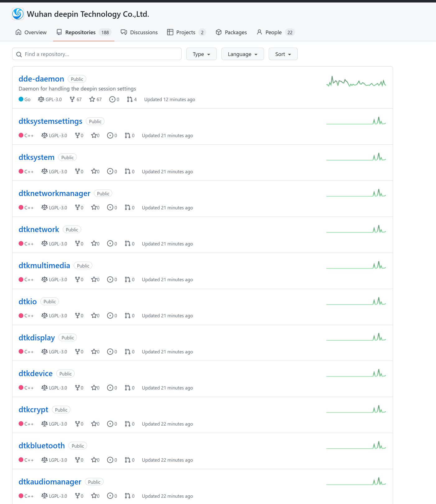Click issues icon in dtkcrypt row
The image size is (436, 504).
(x=110, y=424)
